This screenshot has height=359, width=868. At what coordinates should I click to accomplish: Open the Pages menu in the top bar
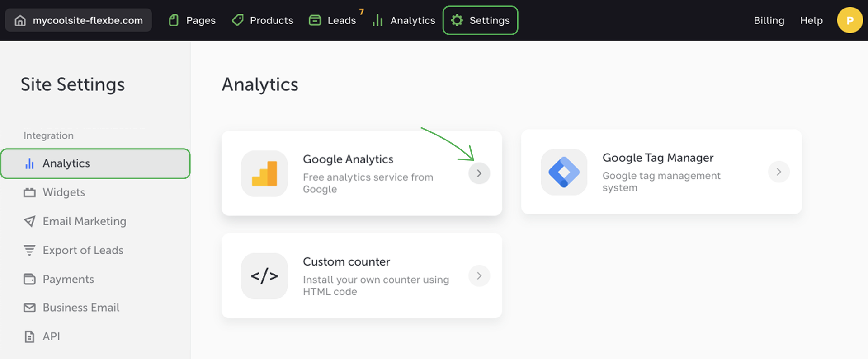(x=192, y=20)
